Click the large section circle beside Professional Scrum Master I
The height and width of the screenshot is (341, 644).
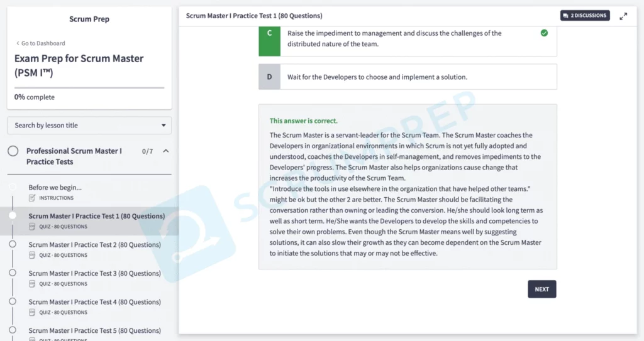click(x=13, y=151)
